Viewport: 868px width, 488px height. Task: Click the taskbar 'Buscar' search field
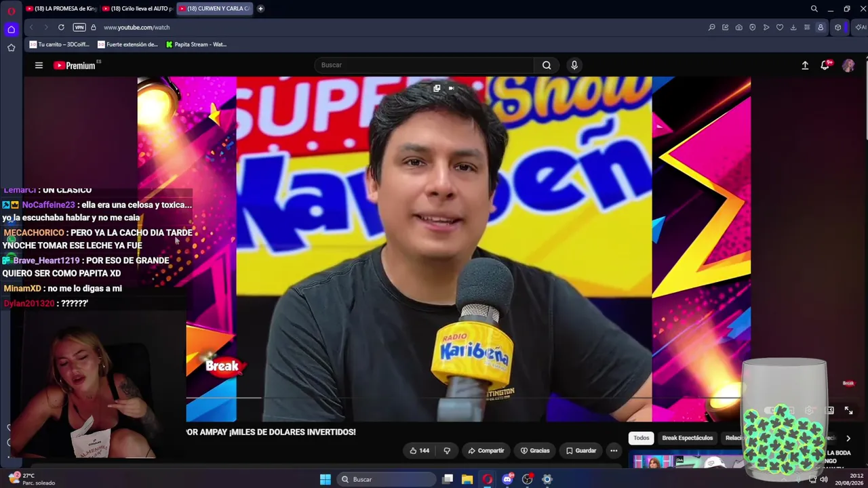click(x=387, y=479)
